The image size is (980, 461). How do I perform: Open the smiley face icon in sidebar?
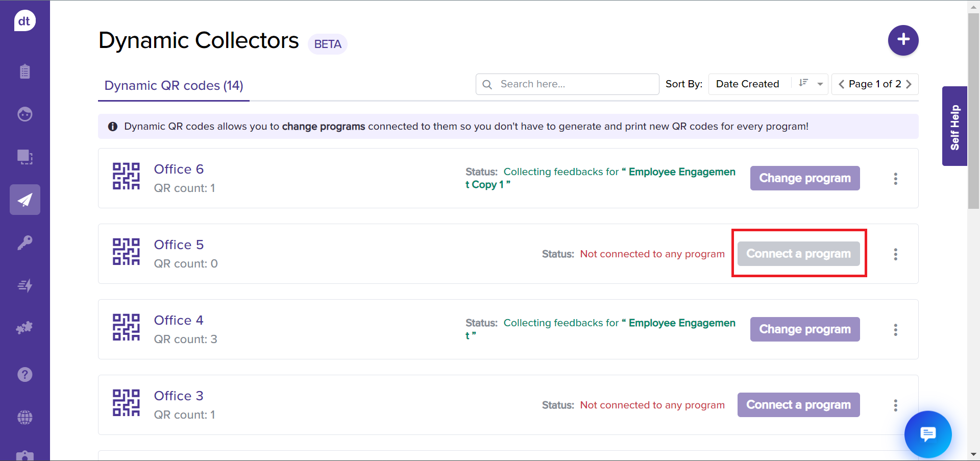(x=24, y=114)
